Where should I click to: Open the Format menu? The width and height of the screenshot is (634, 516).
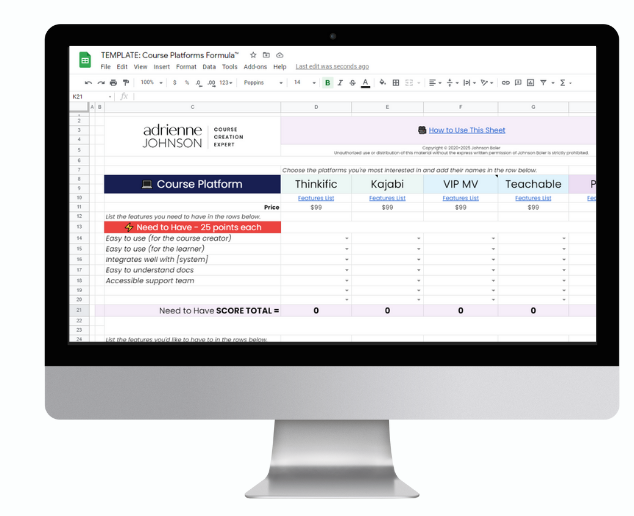pos(186,67)
